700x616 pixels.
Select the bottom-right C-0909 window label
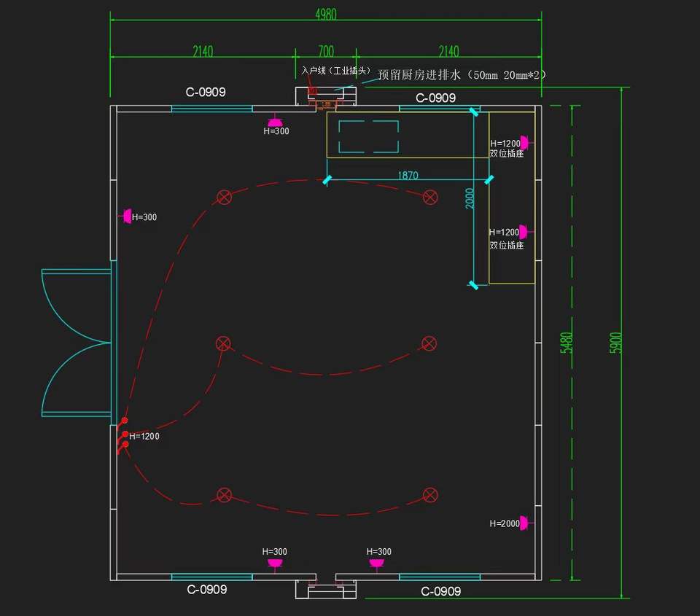click(440, 591)
